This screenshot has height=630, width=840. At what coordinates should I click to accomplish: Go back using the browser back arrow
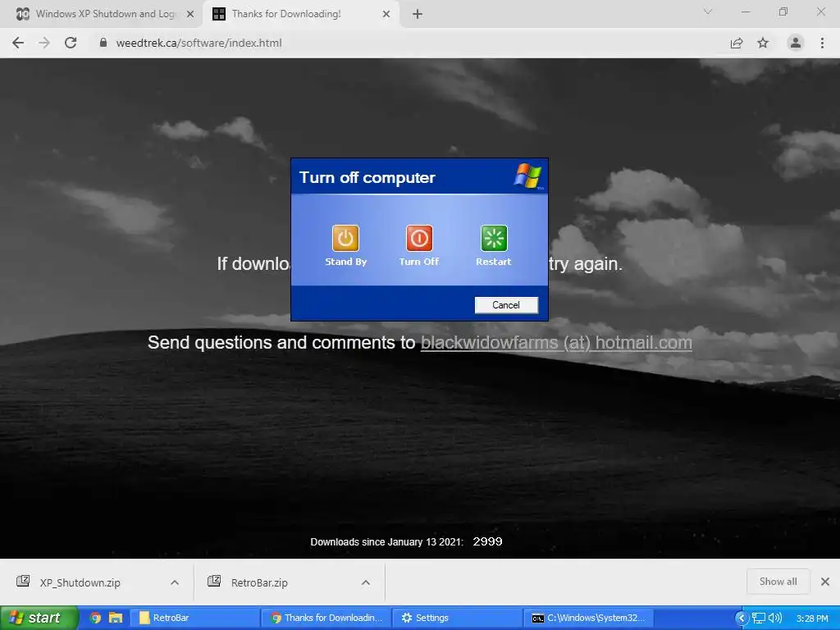18,43
